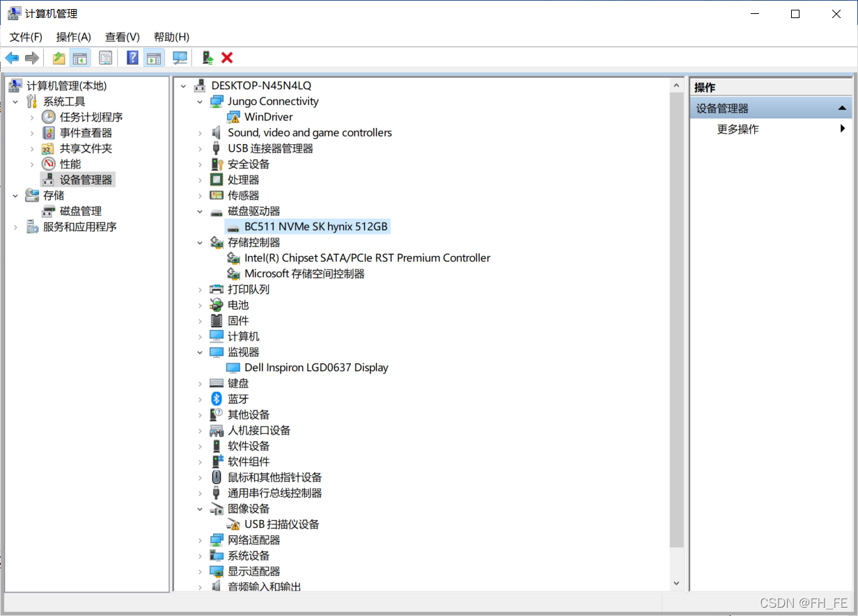Select 任务计划程序 in the left tree
This screenshot has width=858, height=616.
pos(91,117)
